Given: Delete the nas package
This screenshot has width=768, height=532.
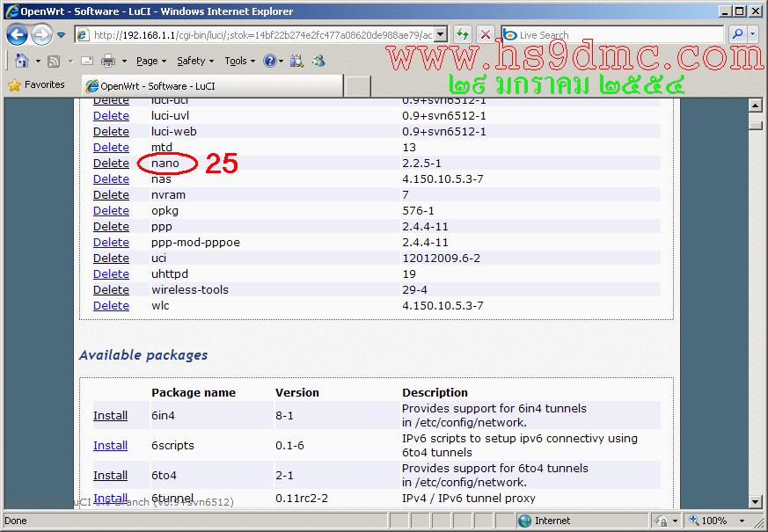Looking at the screenshot, I should 111,179.
